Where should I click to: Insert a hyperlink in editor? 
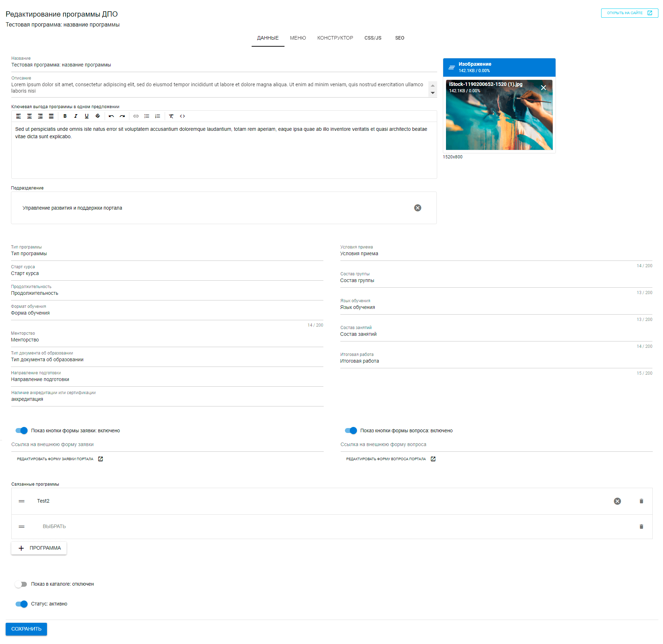[136, 116]
